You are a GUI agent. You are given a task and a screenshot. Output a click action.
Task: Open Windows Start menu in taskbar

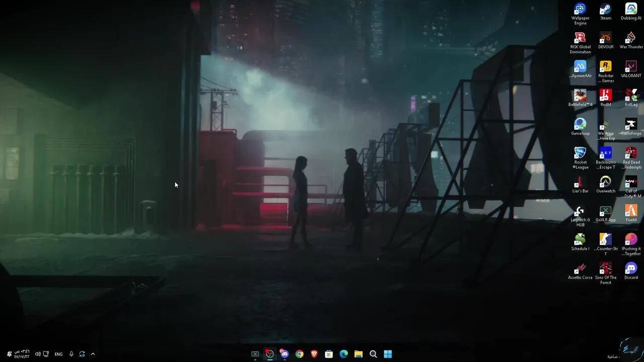388,354
